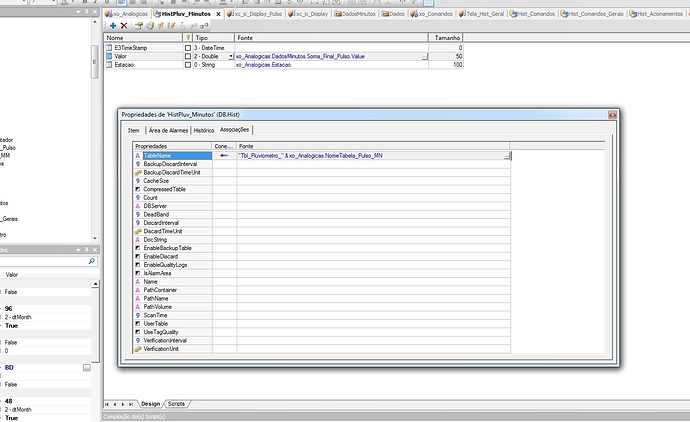Click the Valor column header in properties panel
The image size is (690, 422).
point(47,275)
